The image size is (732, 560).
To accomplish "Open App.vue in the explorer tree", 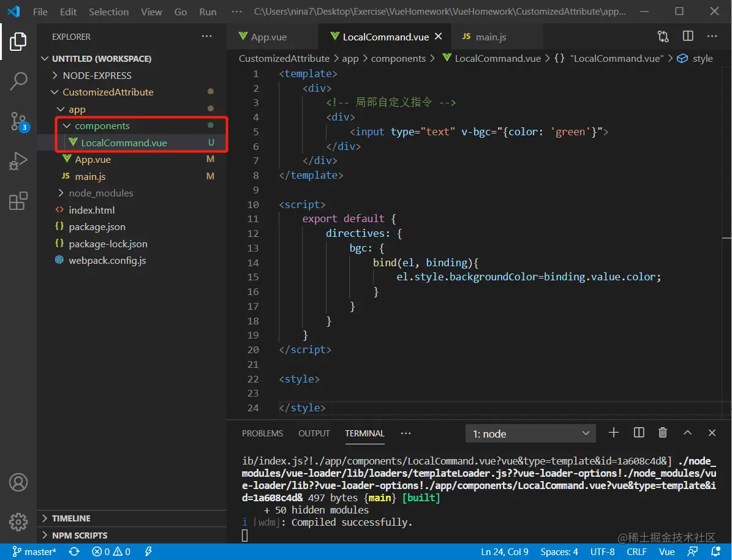I will click(x=132, y=160).
